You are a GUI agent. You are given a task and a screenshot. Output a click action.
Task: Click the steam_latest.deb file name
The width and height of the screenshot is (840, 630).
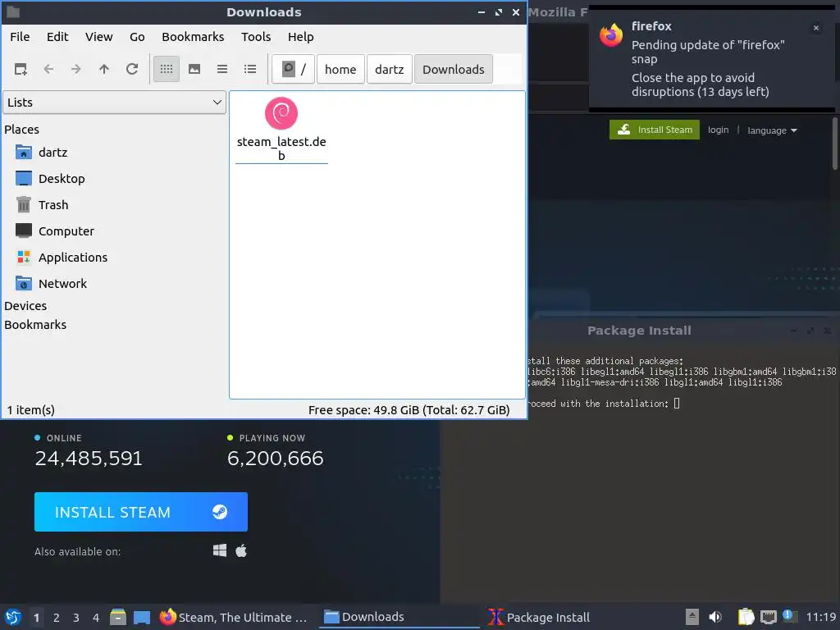[281, 149]
